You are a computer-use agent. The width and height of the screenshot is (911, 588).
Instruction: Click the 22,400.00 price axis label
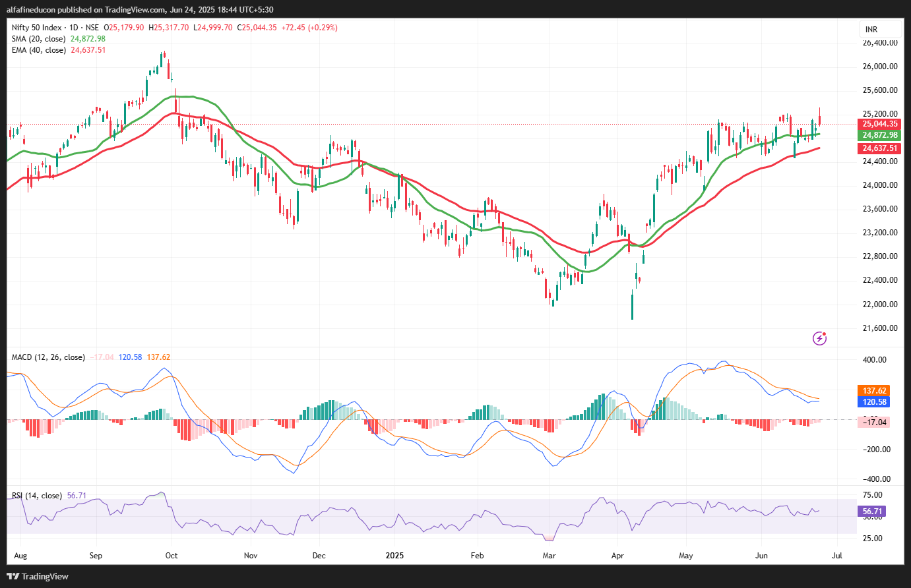[x=880, y=280]
